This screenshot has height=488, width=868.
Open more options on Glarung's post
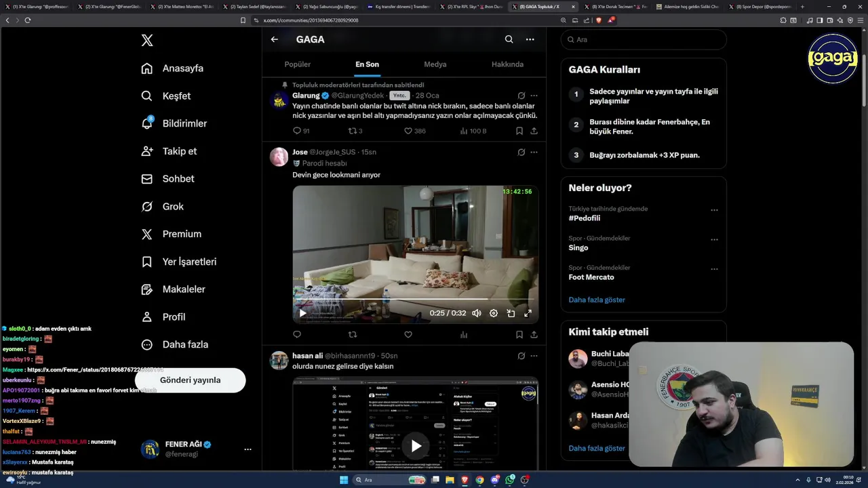coord(534,96)
